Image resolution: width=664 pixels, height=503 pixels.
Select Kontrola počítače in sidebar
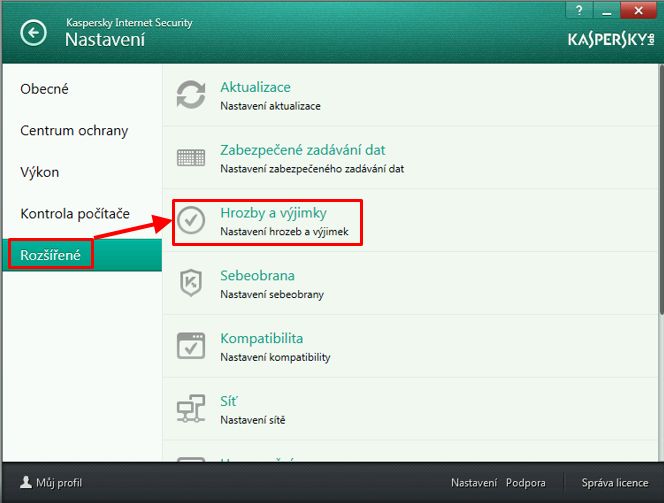click(75, 213)
